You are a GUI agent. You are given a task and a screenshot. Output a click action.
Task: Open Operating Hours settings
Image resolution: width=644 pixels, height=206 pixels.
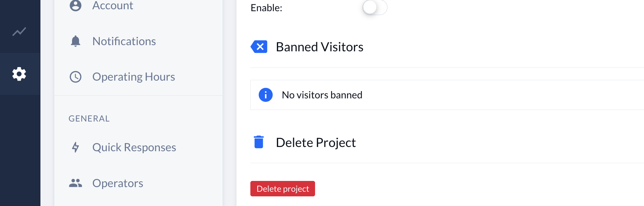pyautogui.click(x=139, y=77)
